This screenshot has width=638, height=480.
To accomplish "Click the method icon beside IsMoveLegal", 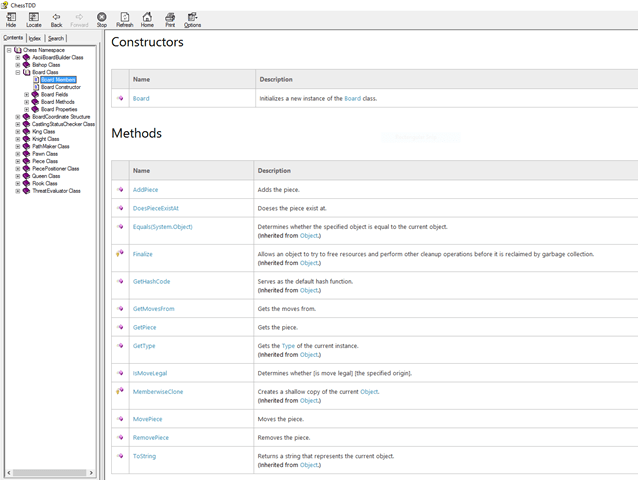I will pos(120,373).
